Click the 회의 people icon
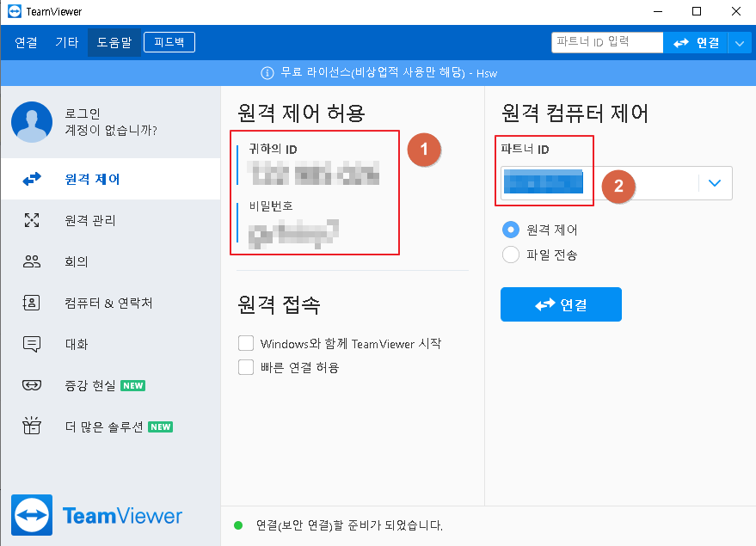This screenshot has width=756, height=546. pyautogui.click(x=32, y=261)
